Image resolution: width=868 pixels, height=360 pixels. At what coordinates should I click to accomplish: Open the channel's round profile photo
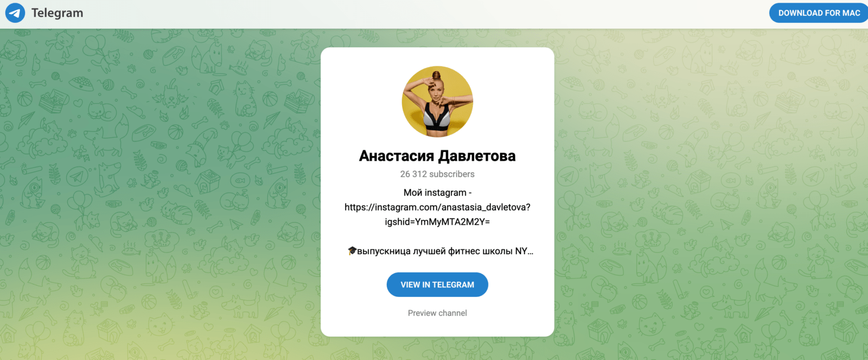(437, 102)
